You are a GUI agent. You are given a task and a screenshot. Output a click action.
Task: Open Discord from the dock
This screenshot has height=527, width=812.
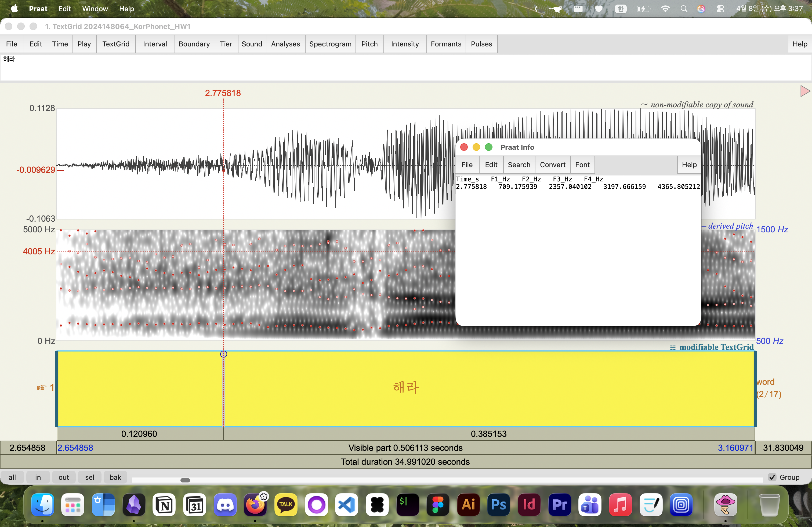coord(225,504)
